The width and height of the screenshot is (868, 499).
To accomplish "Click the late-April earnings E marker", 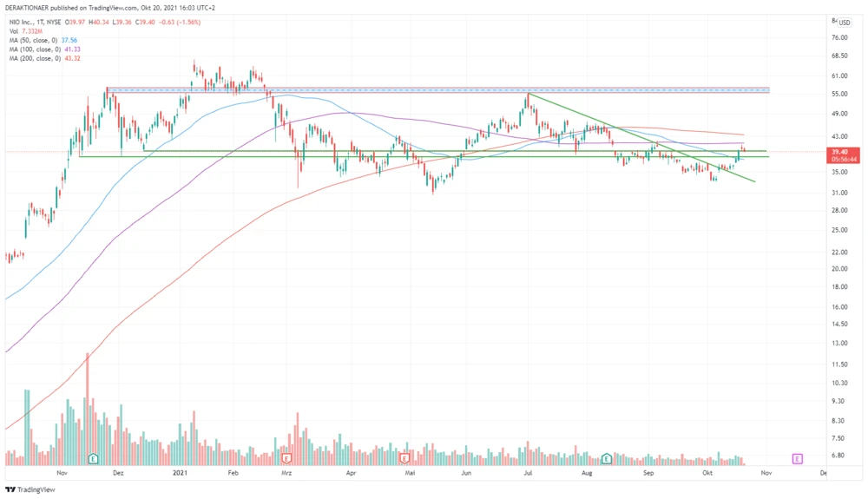I will click(404, 457).
